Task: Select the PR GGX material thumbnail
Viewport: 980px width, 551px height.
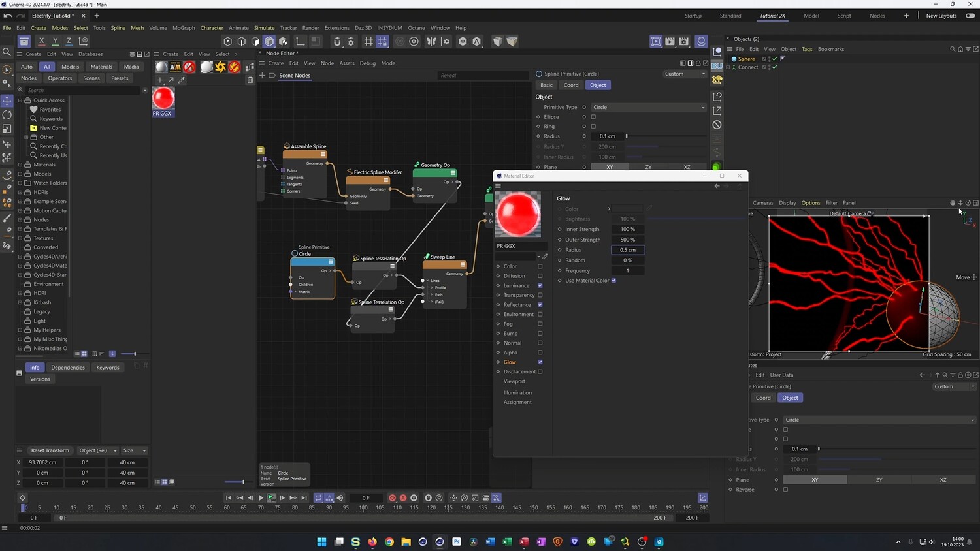Action: point(163,98)
